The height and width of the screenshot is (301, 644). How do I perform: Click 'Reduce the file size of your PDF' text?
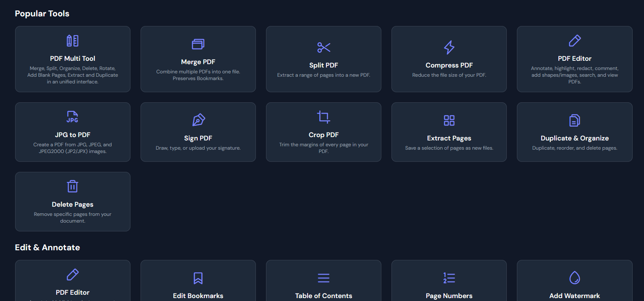[x=449, y=75]
